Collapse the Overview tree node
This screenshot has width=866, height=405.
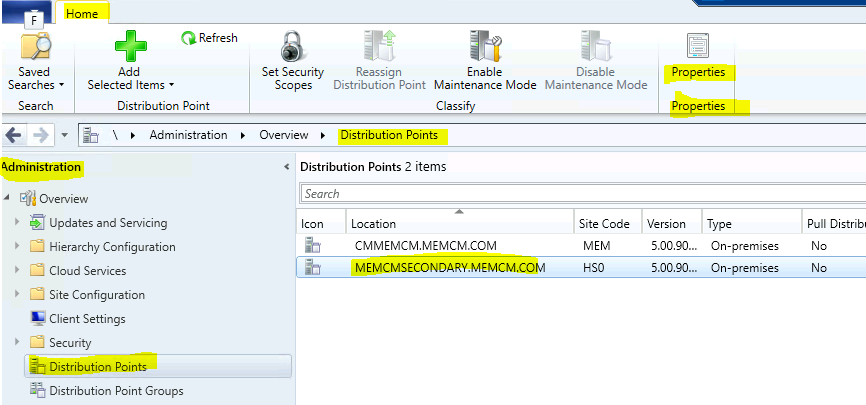8,198
